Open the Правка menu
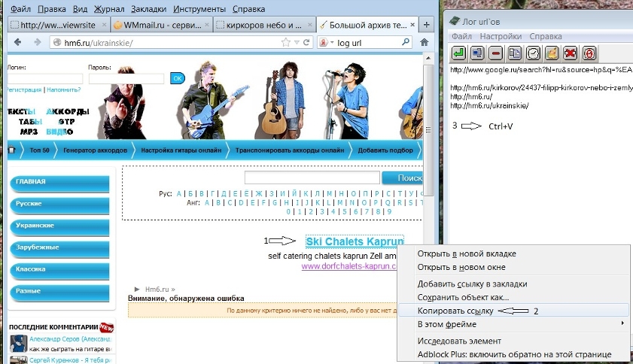The height and width of the screenshot is (364, 633). pyautogui.click(x=52, y=9)
